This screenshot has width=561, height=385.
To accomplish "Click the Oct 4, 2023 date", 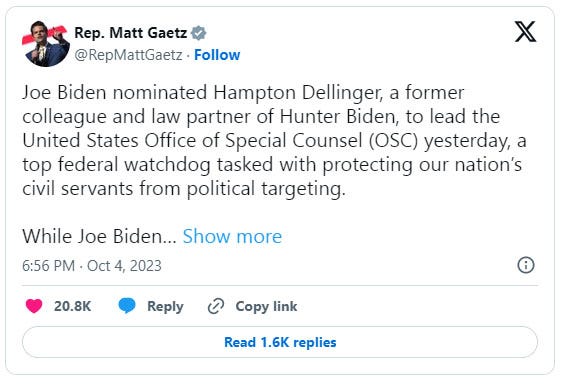I will [x=124, y=266].
